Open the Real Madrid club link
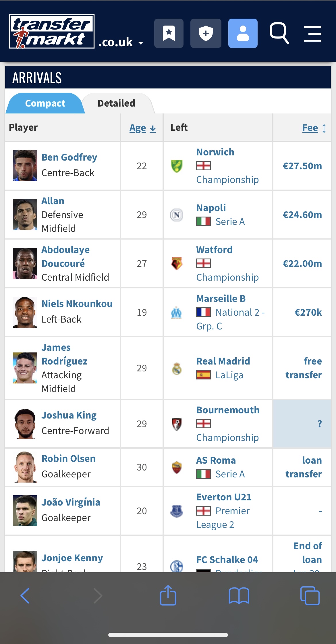 [223, 361]
